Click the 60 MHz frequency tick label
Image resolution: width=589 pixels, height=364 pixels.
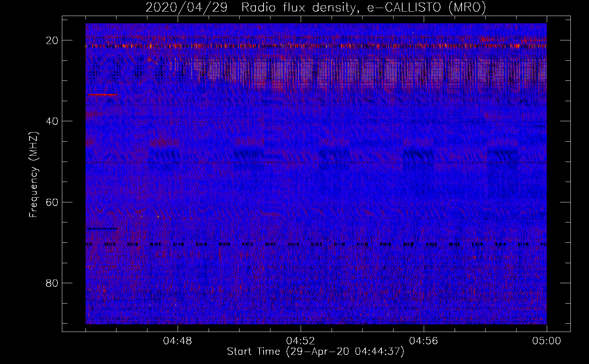click(x=52, y=202)
